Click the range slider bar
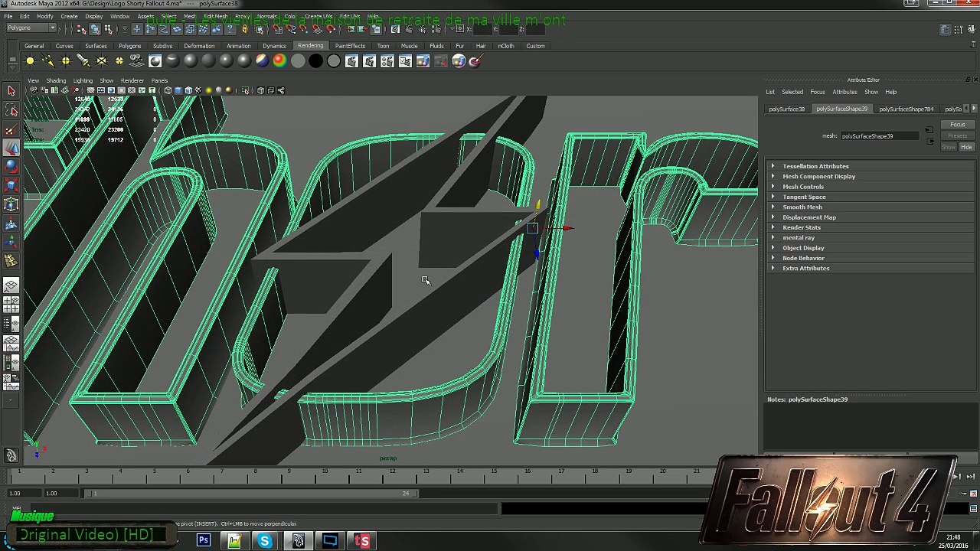This screenshot has height=551, width=980. (x=253, y=494)
